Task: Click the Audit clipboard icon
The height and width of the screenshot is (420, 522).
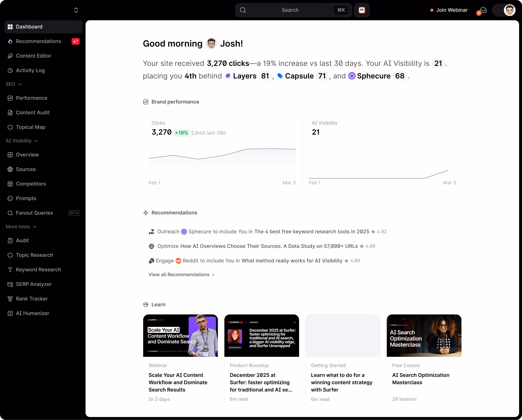Action: pyautogui.click(x=10, y=241)
